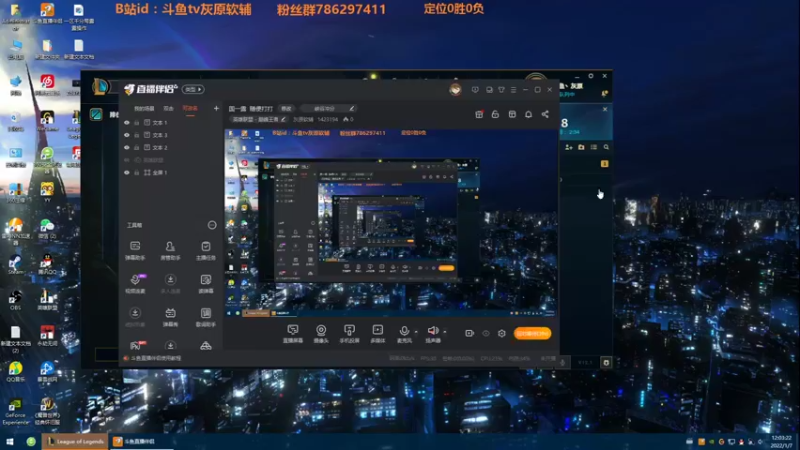Click the open padlock icon in top toolbar
Image resolution: width=800 pixels, height=450 pixels.
[x=495, y=114]
